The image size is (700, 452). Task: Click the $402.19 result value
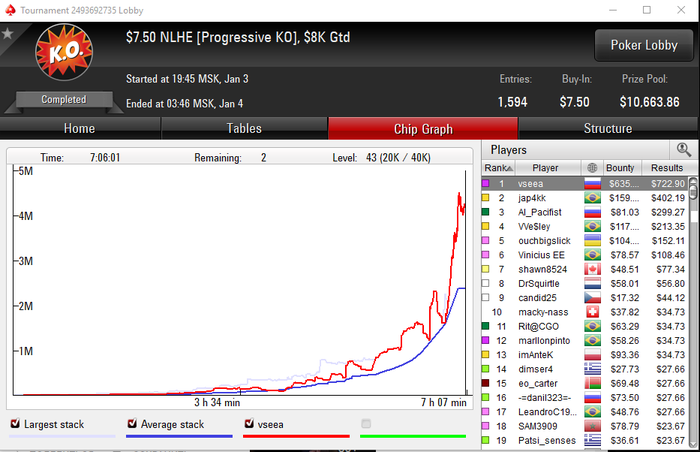[x=668, y=198]
